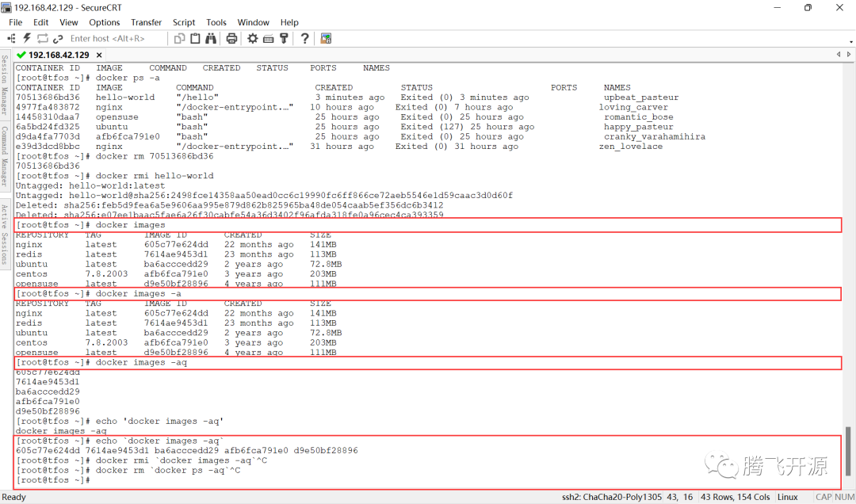
Task: Open Session Options gear icon
Action: 252,38
